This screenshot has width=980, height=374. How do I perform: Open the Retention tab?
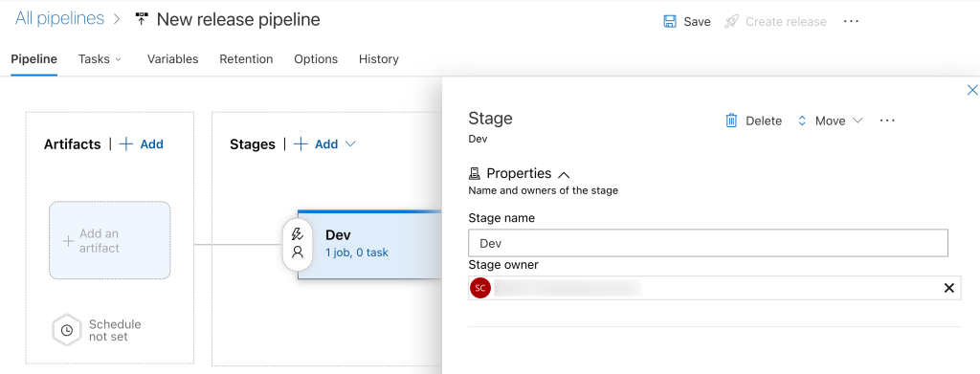click(246, 58)
